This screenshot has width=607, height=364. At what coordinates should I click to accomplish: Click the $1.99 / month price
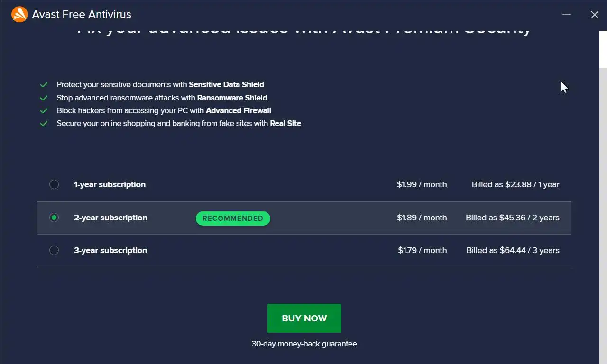pos(422,184)
